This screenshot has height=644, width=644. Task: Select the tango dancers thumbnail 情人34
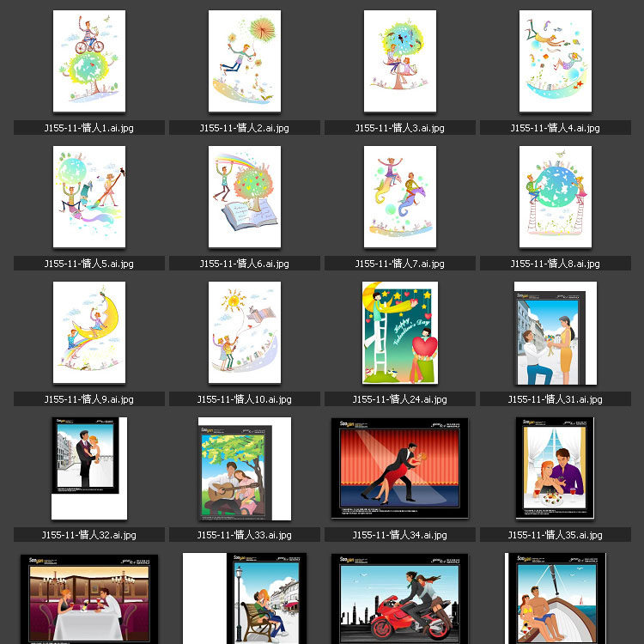coord(400,468)
